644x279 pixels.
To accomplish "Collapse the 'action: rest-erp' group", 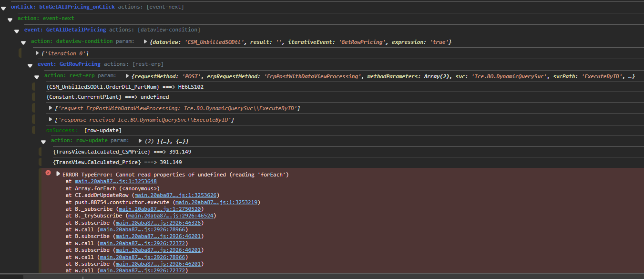I will (37, 77).
